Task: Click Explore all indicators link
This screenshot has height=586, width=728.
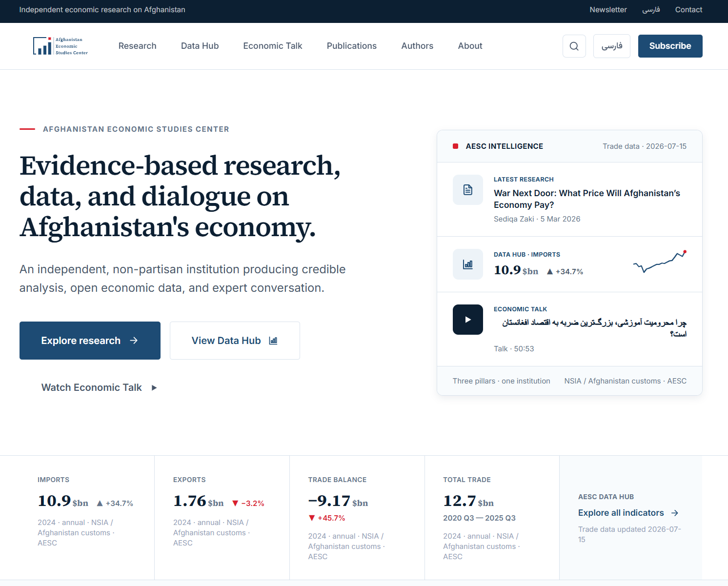Action: 628,513
